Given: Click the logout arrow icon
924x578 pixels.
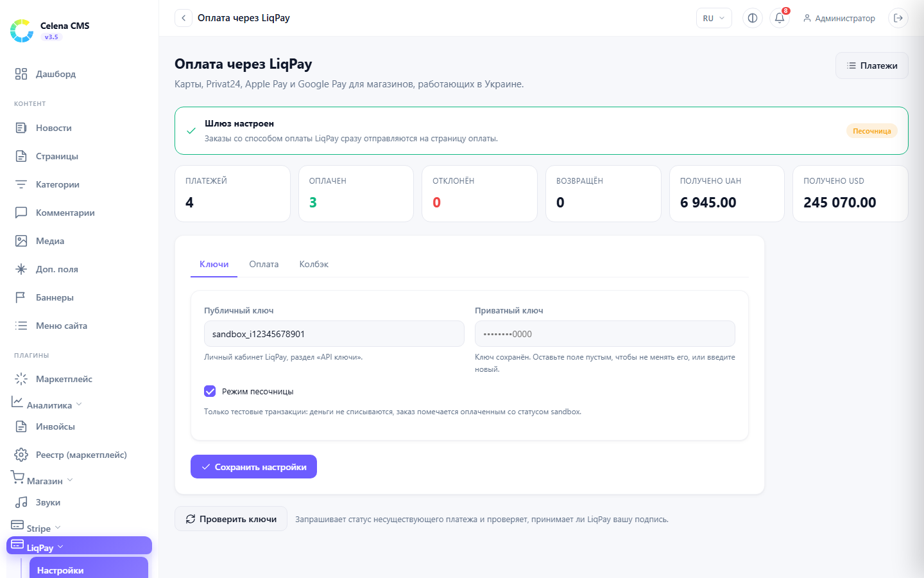Looking at the screenshot, I should pyautogui.click(x=898, y=18).
